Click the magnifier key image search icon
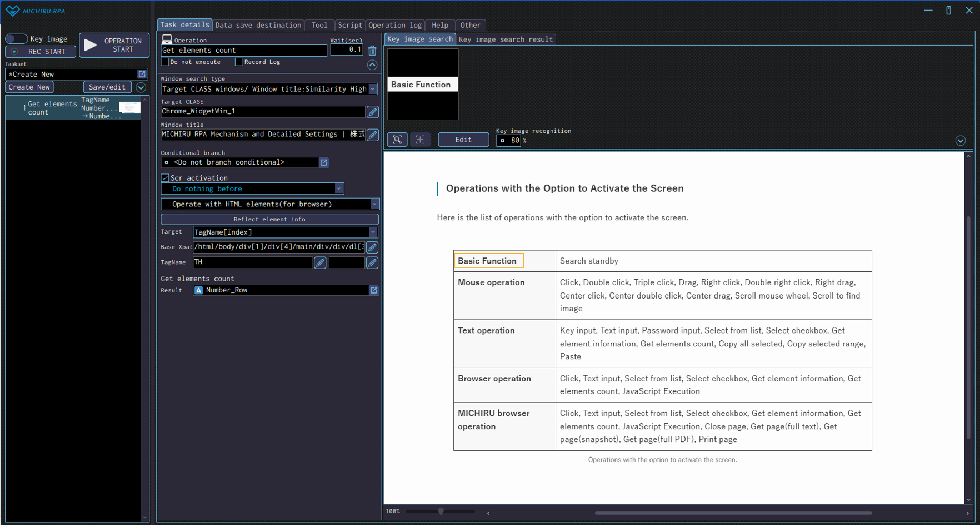The height and width of the screenshot is (526, 980). tap(397, 140)
